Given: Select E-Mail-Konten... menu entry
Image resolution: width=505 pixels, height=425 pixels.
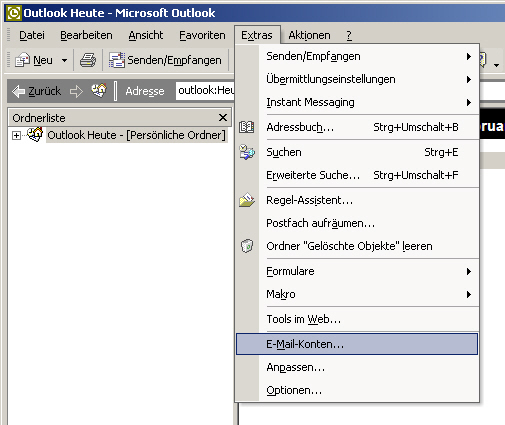Looking at the screenshot, I should coord(357,344).
